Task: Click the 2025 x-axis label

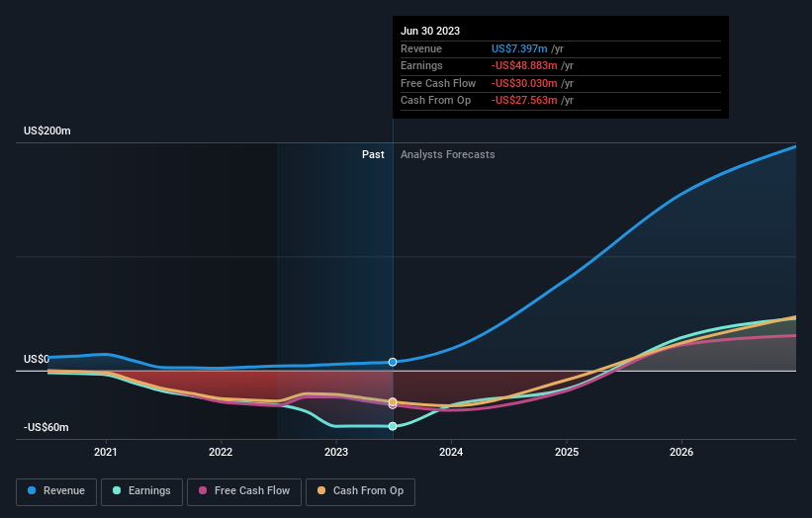Action: pyautogui.click(x=567, y=452)
